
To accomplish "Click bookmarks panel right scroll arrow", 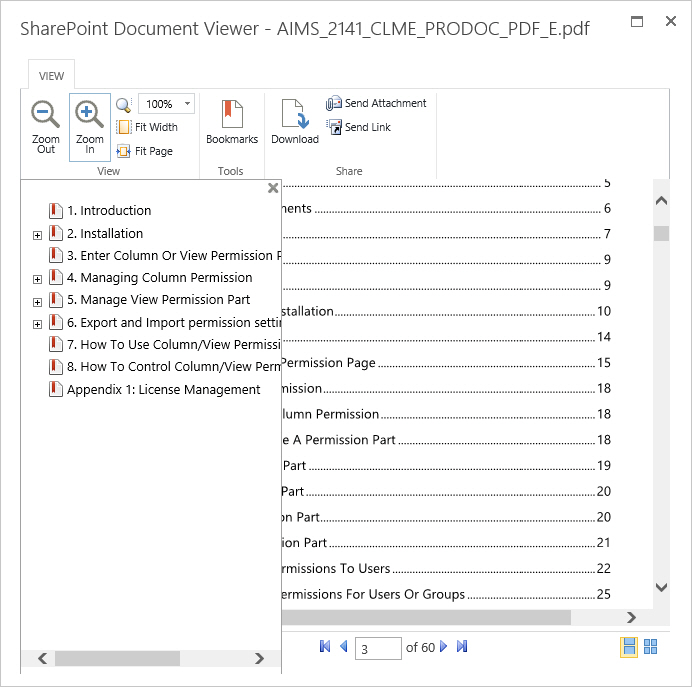I will [260, 658].
